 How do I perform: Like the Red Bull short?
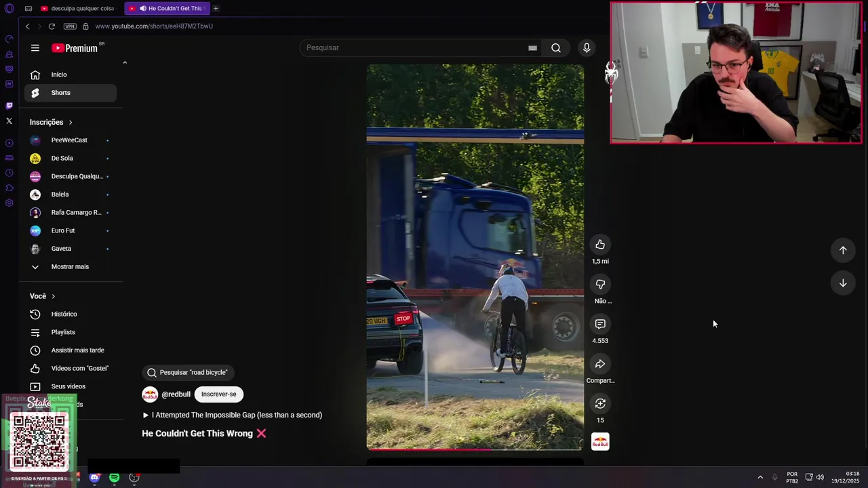pos(600,245)
